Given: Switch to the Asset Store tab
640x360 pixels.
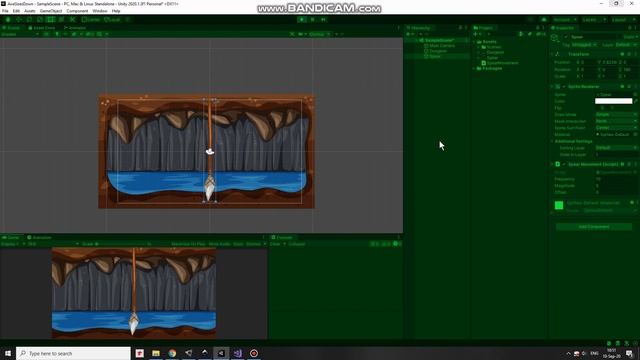Looking at the screenshot, I should tap(42, 28).
